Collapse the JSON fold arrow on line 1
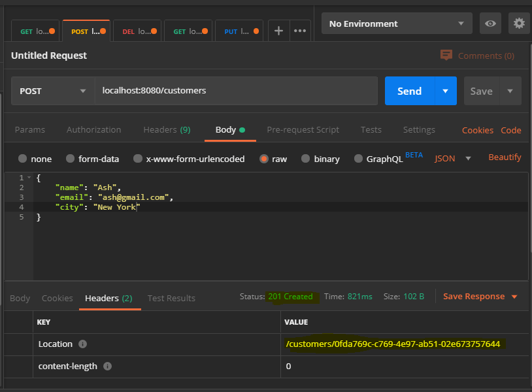The image size is (532, 392). (29, 177)
